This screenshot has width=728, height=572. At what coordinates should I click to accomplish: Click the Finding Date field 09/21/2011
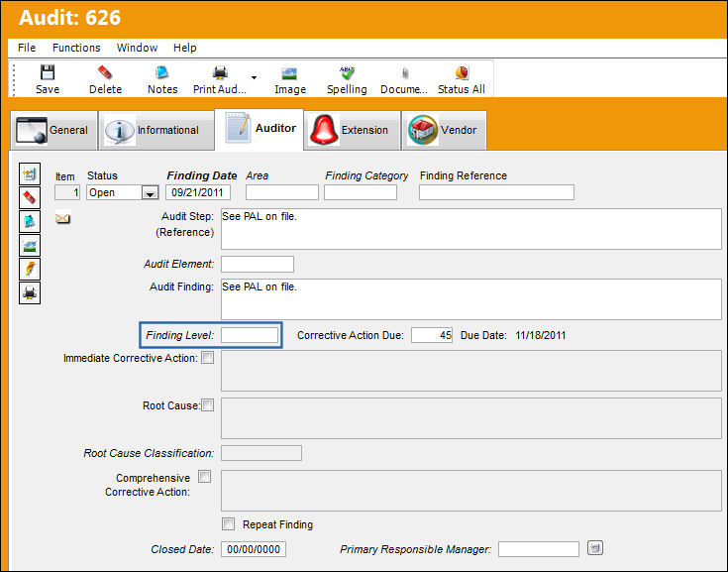click(x=198, y=192)
